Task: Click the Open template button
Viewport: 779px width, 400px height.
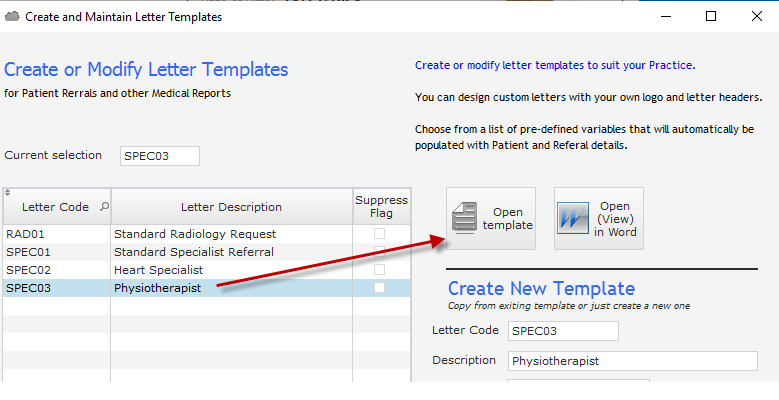Action: (x=491, y=219)
